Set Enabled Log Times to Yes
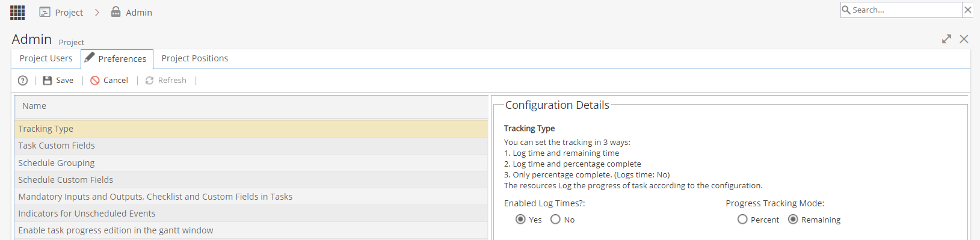The height and width of the screenshot is (240, 980). pos(521,220)
